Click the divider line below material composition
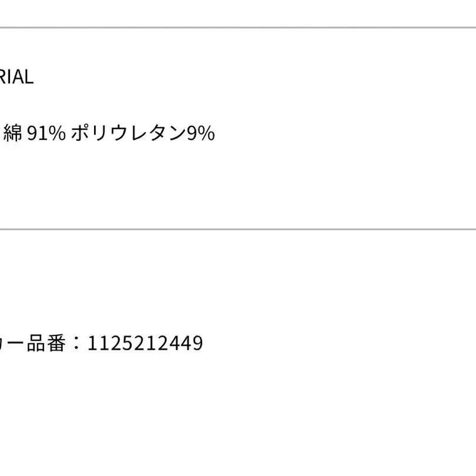Viewport: 476px width, 476px height. pos(238,229)
